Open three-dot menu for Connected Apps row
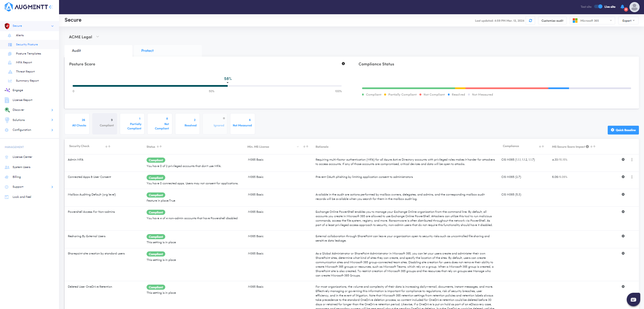 [x=632, y=177]
